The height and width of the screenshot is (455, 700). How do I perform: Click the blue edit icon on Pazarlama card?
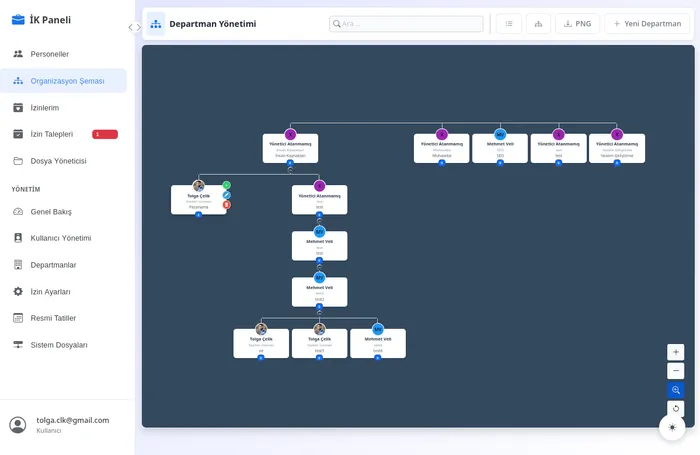point(227,195)
